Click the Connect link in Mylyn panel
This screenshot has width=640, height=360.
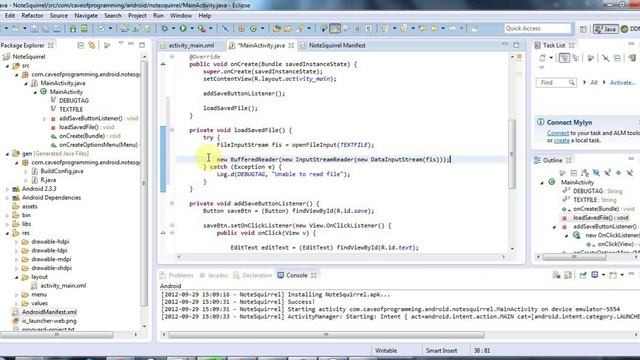558,133
